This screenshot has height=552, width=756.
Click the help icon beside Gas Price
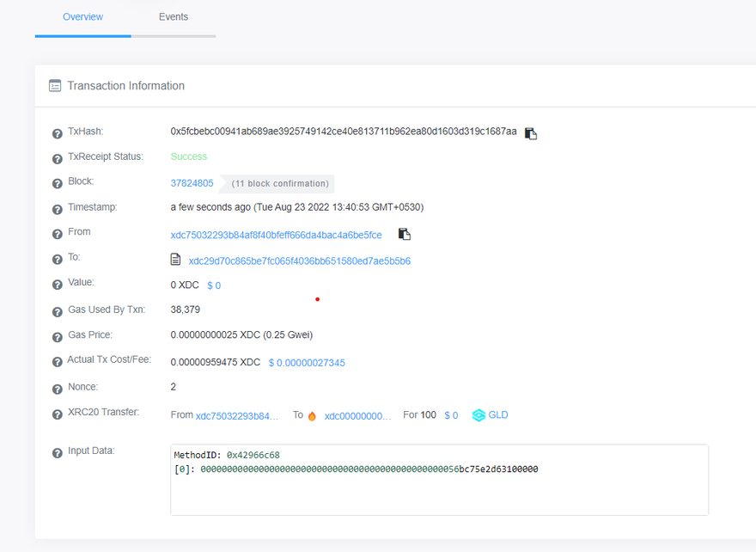point(57,336)
